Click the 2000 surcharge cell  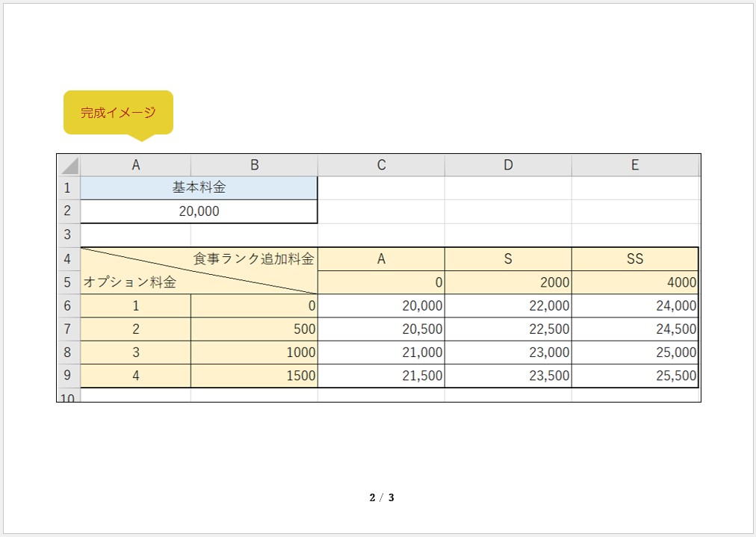point(508,282)
